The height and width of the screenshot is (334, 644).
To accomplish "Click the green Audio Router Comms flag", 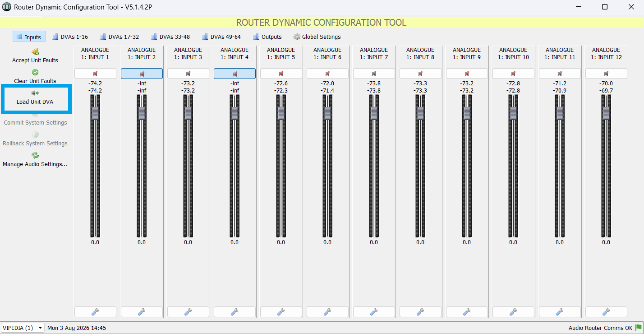I will coord(639,328).
